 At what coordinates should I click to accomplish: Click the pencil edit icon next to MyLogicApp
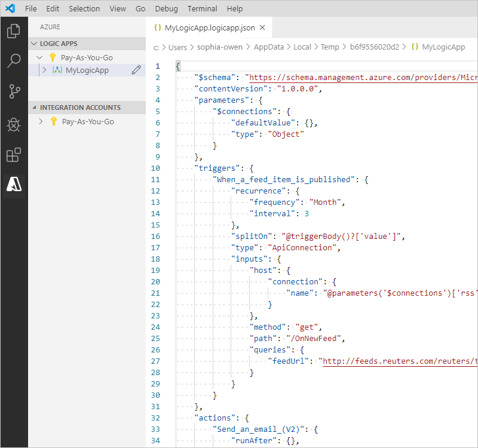point(136,70)
